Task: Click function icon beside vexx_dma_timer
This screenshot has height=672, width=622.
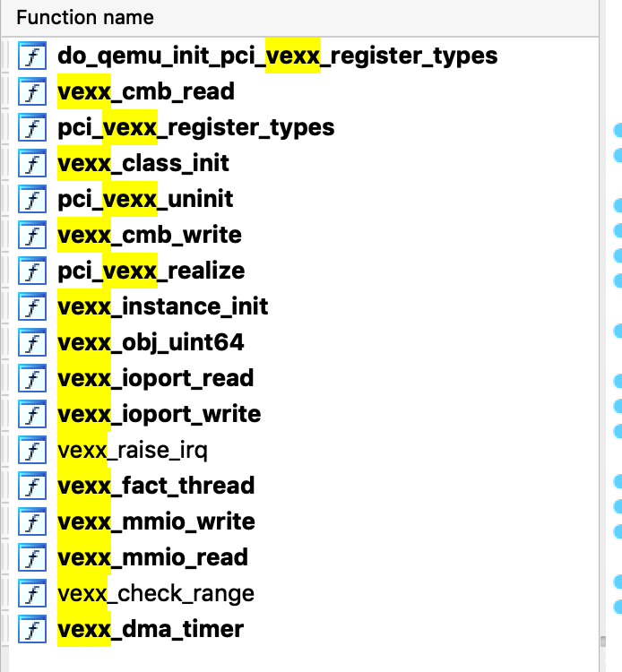Action: pos(32,630)
